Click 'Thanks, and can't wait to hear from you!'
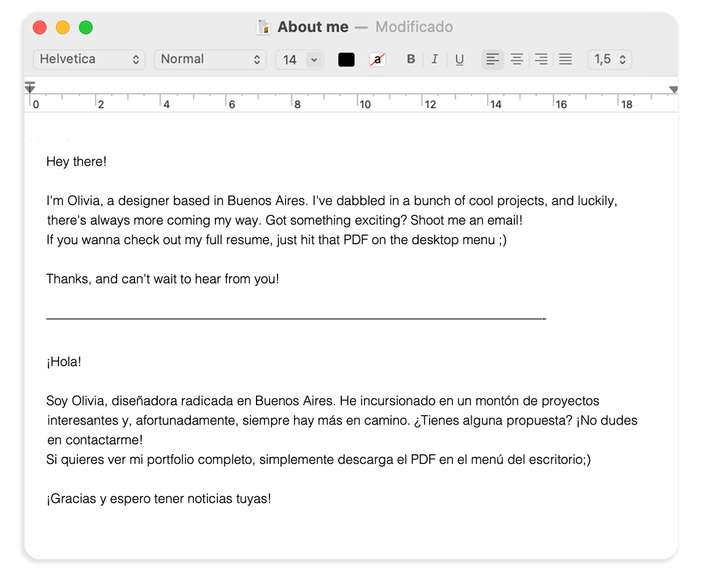The image size is (701, 588). (163, 279)
